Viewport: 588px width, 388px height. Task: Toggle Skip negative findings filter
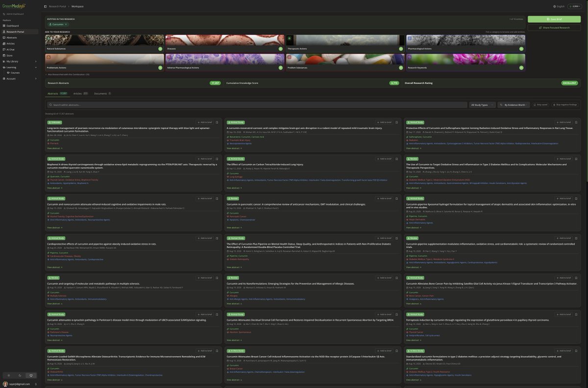(x=565, y=105)
